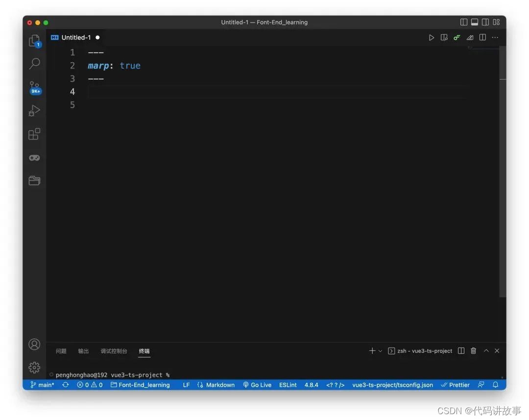Click the Go Live server toggle

257,385
